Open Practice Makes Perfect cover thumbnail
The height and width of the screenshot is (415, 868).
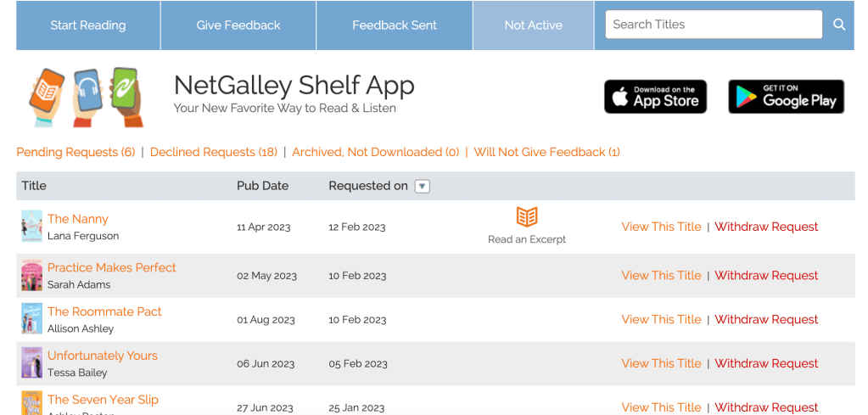[x=31, y=276]
